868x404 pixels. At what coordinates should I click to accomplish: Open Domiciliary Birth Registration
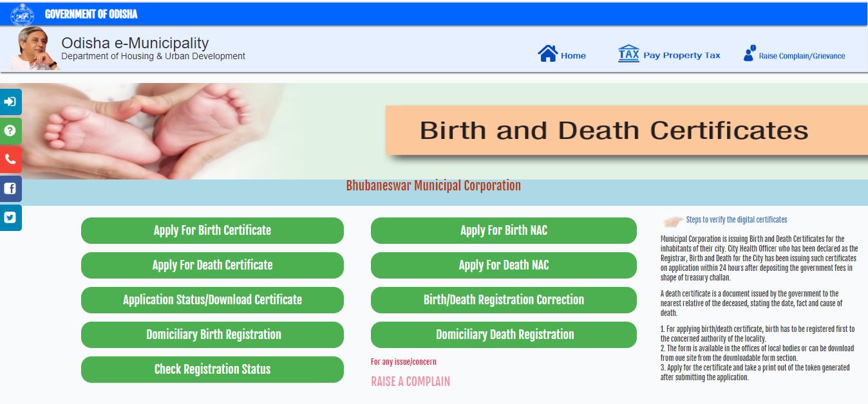212,335
